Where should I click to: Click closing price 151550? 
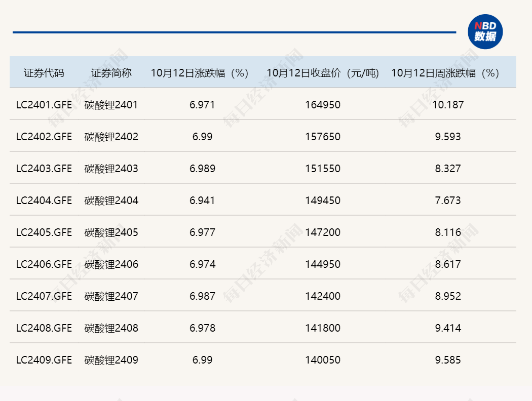point(323,169)
